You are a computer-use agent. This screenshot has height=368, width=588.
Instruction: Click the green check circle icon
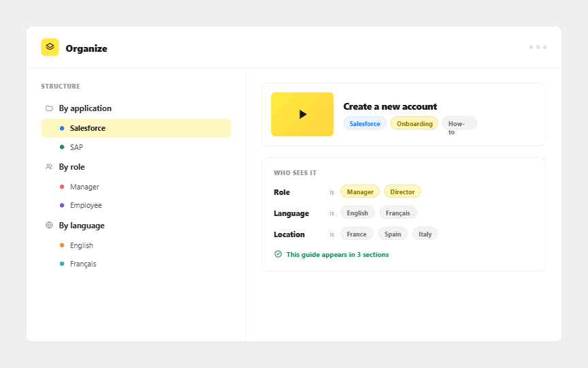(x=278, y=254)
